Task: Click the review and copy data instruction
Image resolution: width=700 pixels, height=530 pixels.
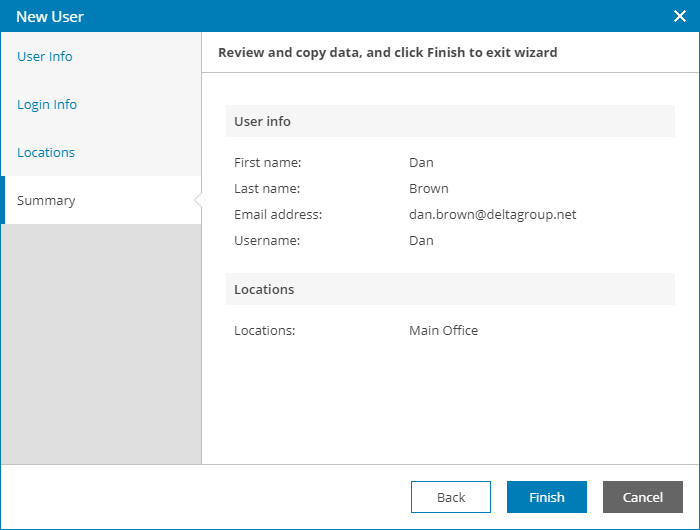Action: [x=387, y=52]
